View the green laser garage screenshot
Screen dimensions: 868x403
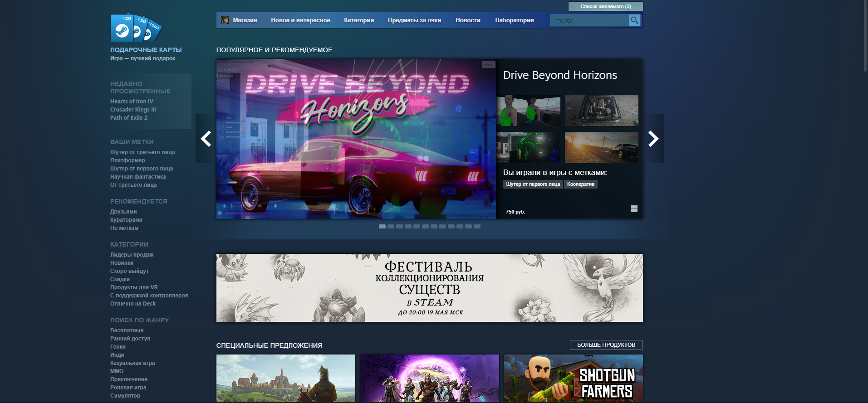click(x=529, y=147)
